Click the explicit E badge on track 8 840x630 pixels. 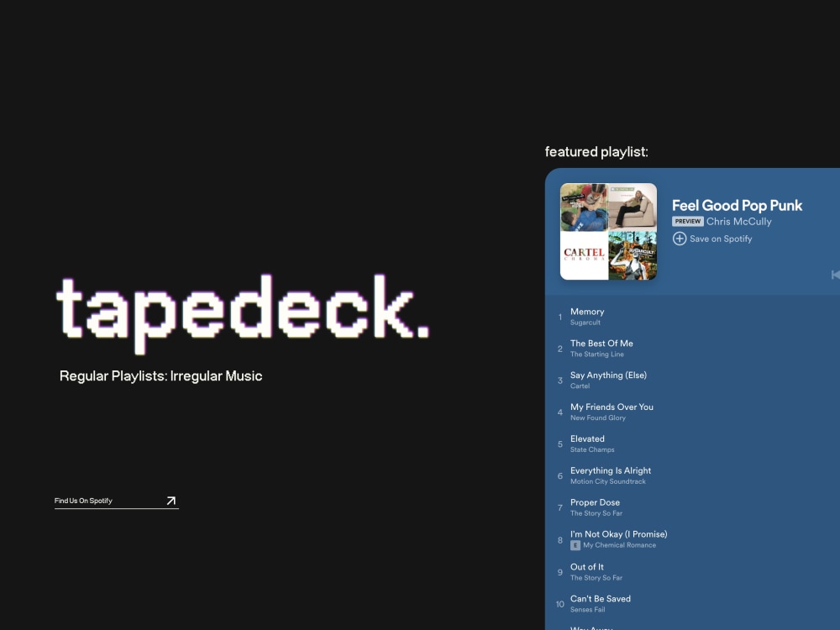tap(575, 545)
